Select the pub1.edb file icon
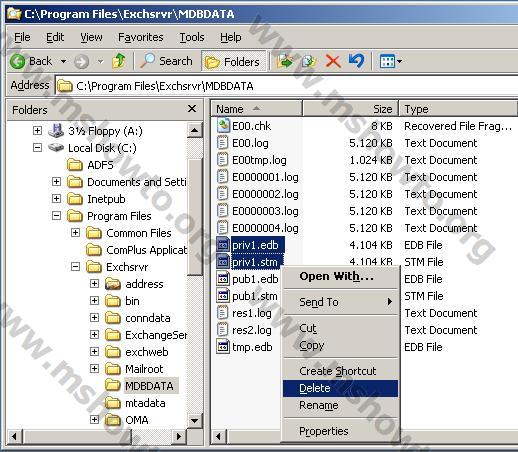This screenshot has height=452, width=518. 223,279
